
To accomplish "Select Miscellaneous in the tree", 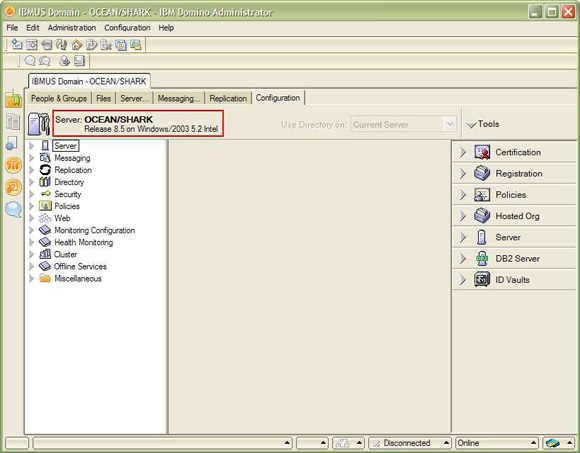I will point(78,278).
